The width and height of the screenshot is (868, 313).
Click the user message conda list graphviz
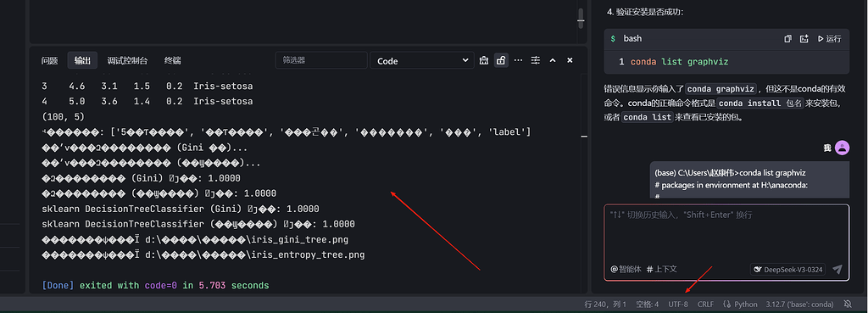pyautogui.click(x=749, y=180)
